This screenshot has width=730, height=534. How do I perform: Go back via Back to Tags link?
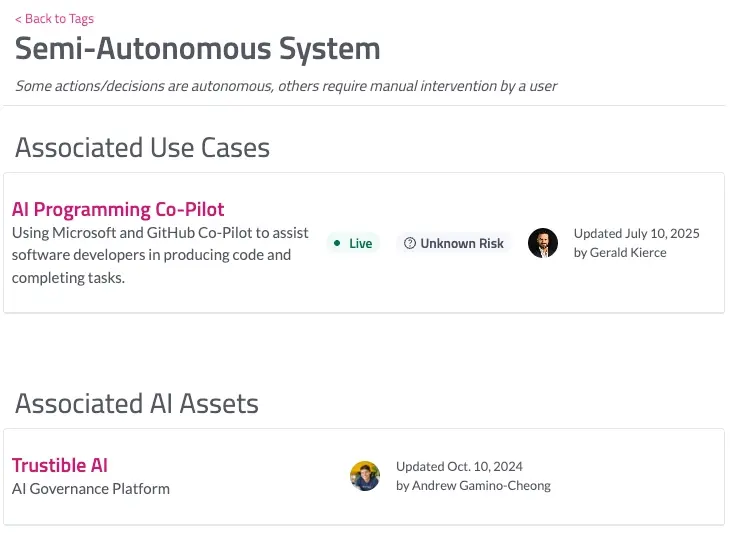click(x=54, y=19)
